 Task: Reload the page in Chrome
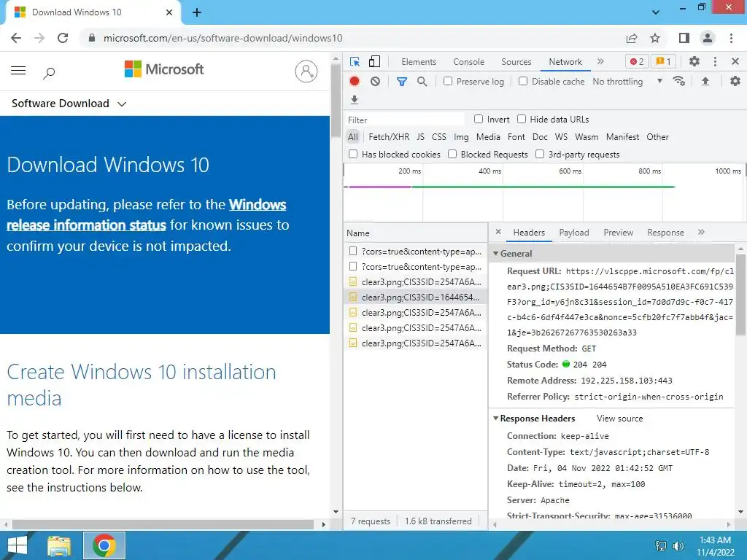tap(63, 38)
